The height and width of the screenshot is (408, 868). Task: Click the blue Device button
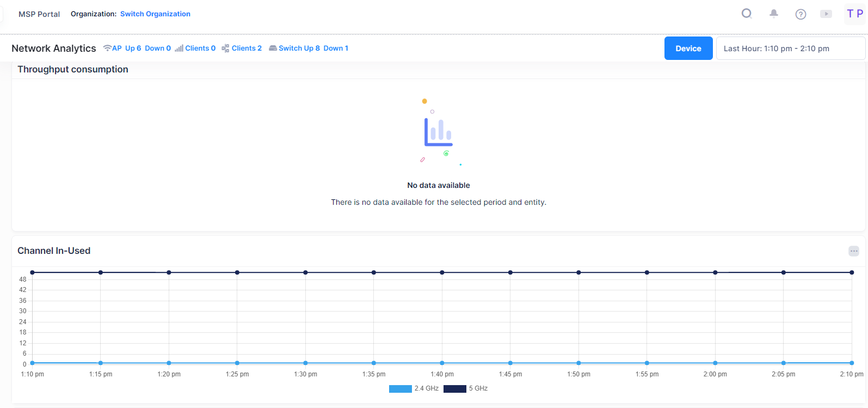(x=688, y=48)
